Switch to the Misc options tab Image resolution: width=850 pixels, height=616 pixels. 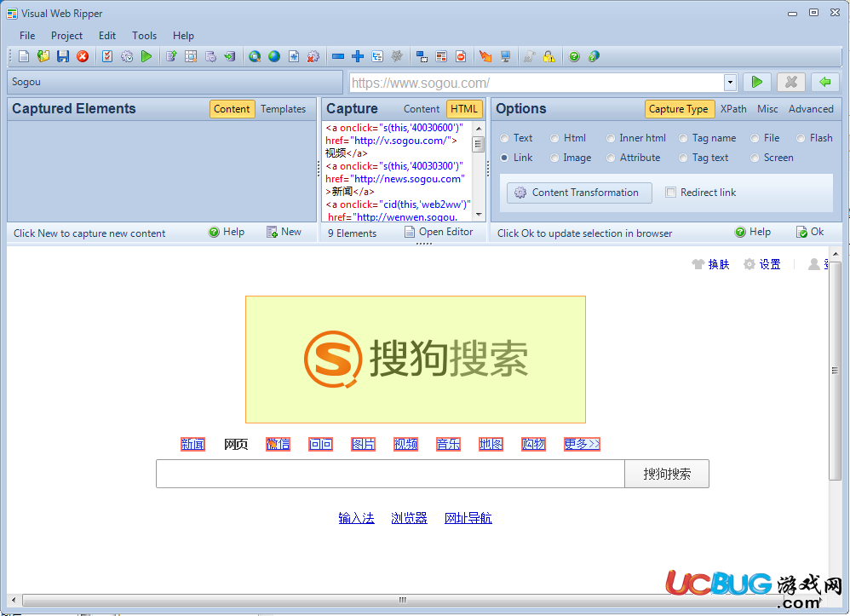tap(767, 109)
